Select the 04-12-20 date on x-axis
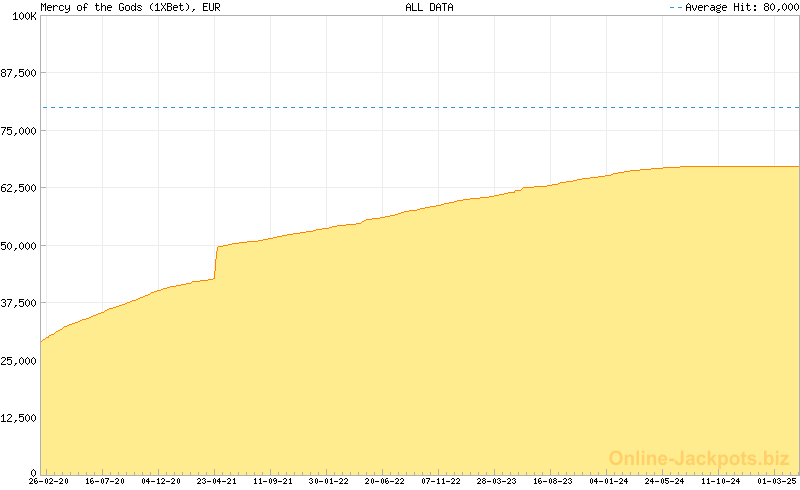This screenshot has width=800, height=490. coord(161,481)
